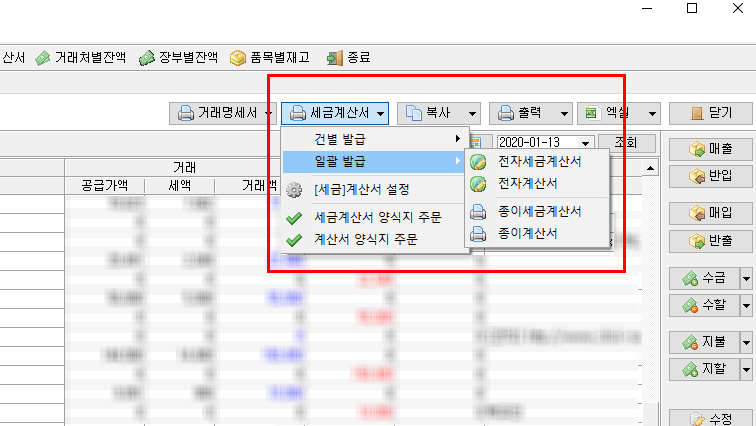
Task: Toggle the checked 세금계산서 양식지 주문 item
Action: pos(375,217)
